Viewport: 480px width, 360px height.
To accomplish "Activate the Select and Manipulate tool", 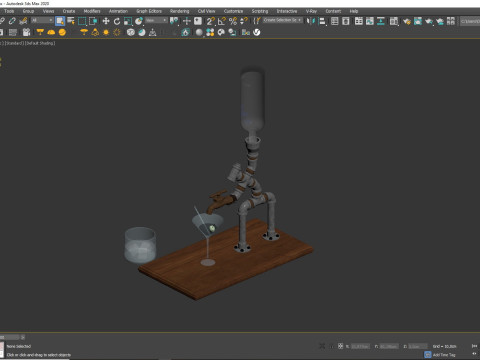I will point(187,21).
